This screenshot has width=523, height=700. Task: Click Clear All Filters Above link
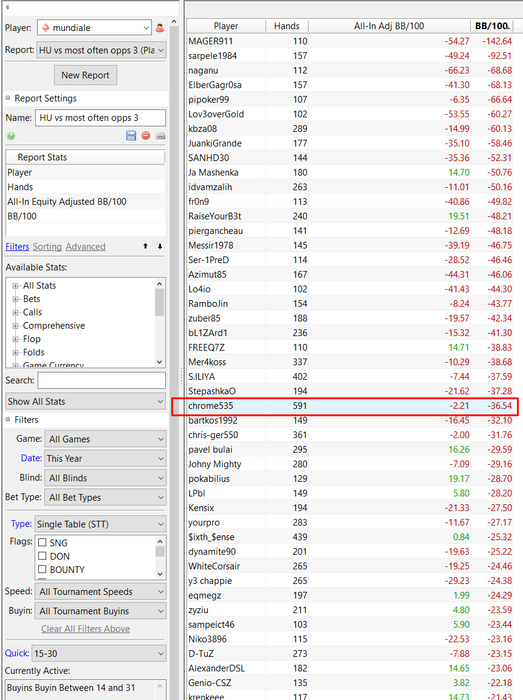[86, 629]
